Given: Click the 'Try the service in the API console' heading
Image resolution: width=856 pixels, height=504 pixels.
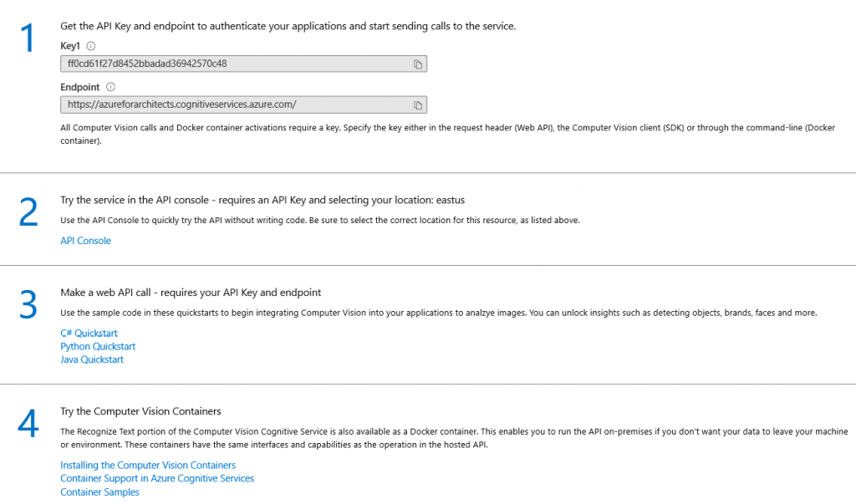Looking at the screenshot, I should point(262,200).
